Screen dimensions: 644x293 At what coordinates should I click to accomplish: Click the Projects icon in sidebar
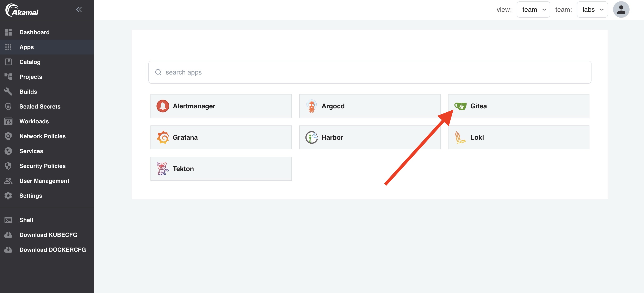8,77
